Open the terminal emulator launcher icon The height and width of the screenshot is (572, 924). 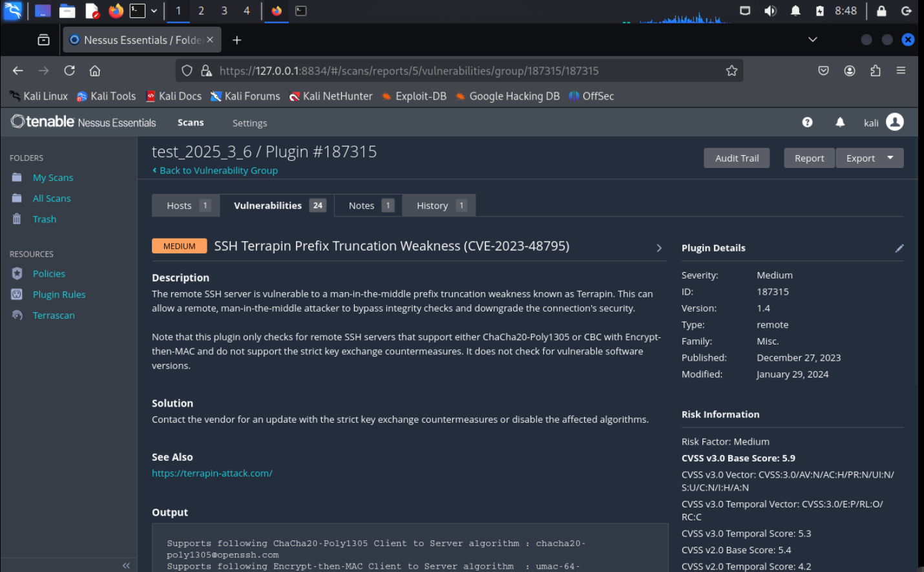138,10
